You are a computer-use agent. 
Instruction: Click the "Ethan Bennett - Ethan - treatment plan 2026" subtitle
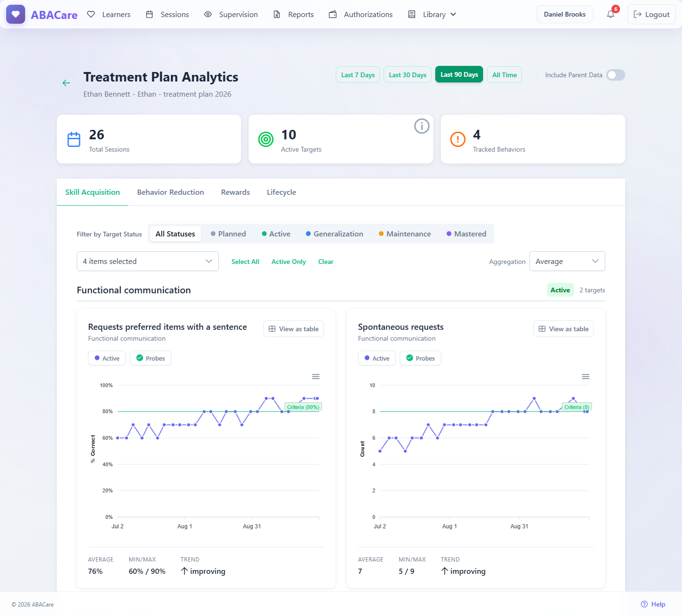point(157,94)
